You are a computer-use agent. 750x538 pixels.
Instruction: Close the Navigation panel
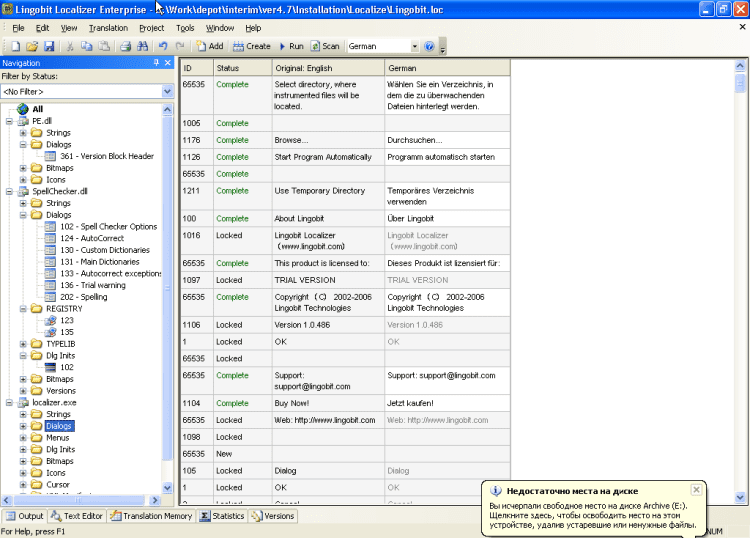coord(167,63)
